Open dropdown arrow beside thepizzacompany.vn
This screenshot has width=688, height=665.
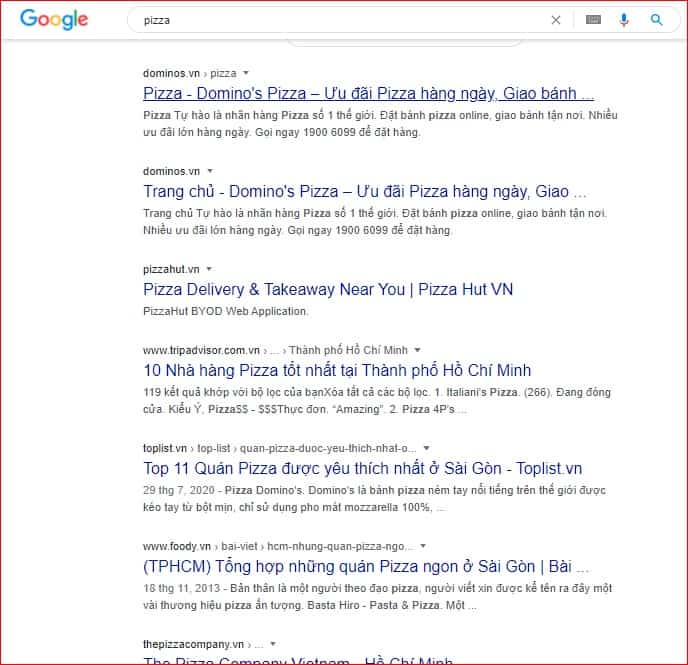pos(273,644)
